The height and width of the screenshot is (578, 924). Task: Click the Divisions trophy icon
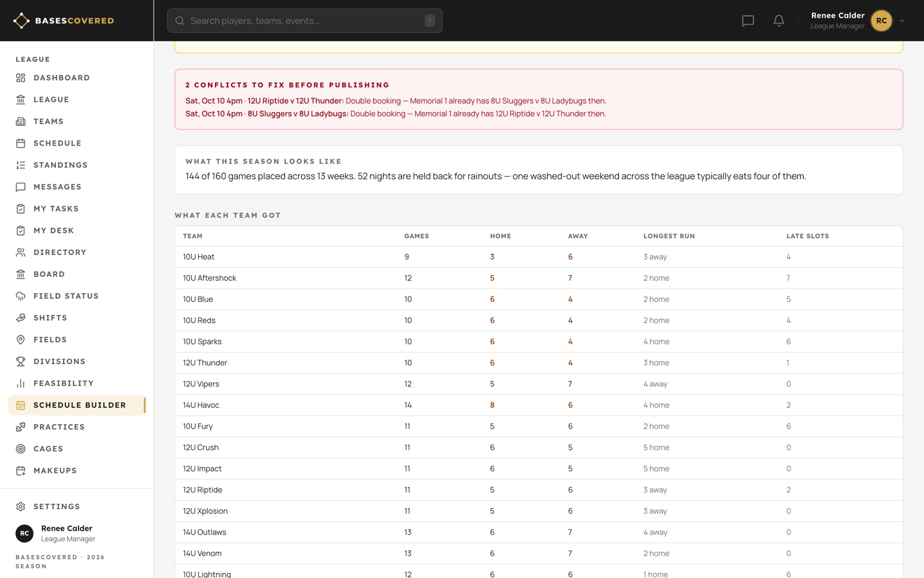pos(21,362)
